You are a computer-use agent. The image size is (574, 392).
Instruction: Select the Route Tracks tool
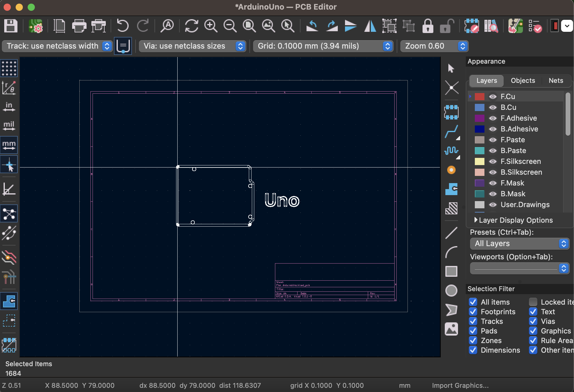tap(451, 131)
